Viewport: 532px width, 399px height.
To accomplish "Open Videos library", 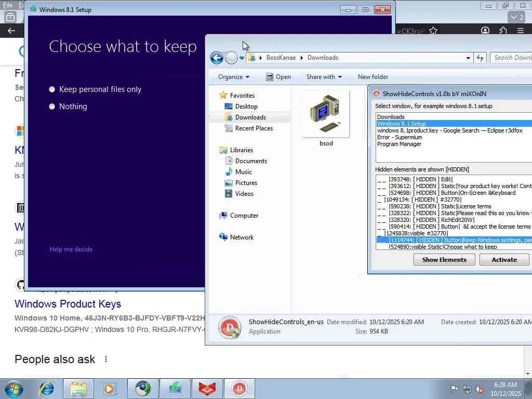I will (239, 194).
